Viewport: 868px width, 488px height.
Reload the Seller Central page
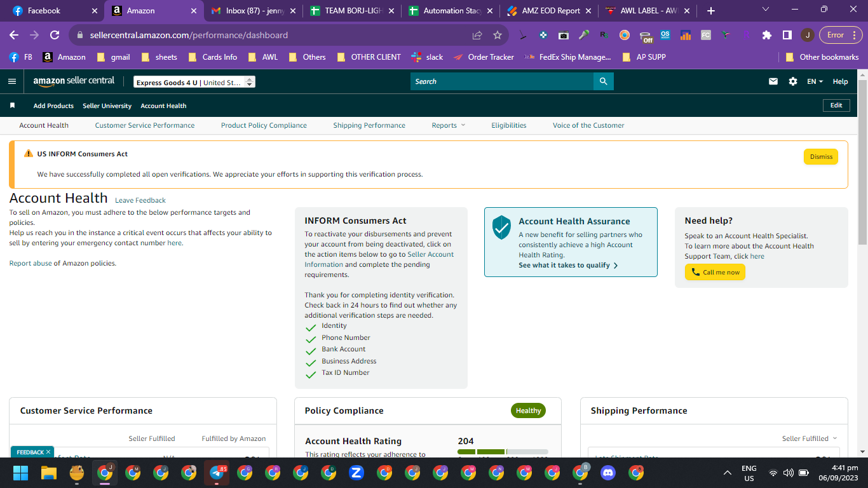pos(55,35)
